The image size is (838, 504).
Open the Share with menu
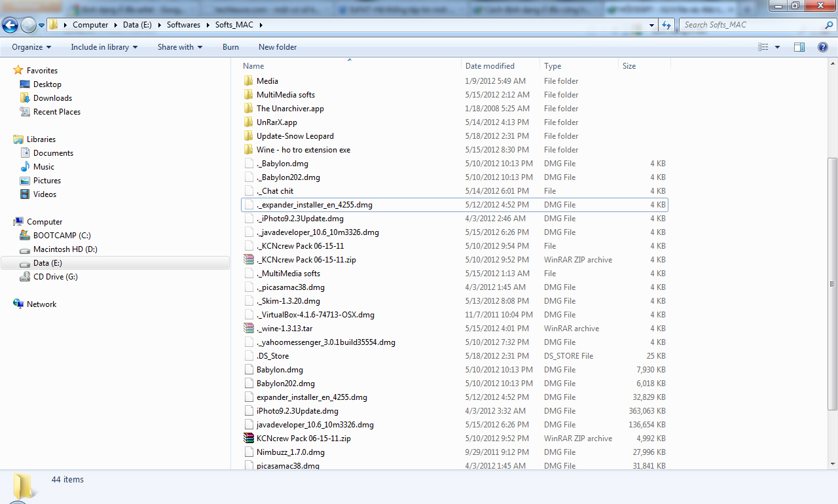click(x=179, y=47)
